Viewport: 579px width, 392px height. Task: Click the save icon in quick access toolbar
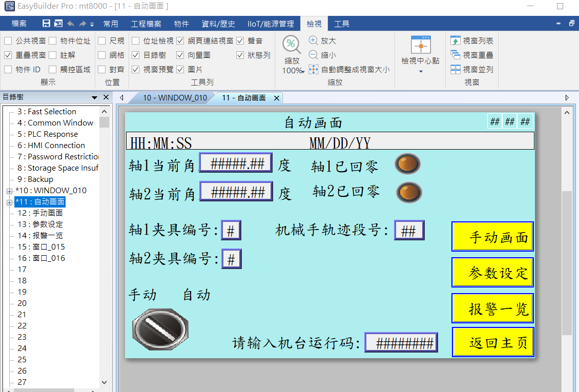click(46, 24)
